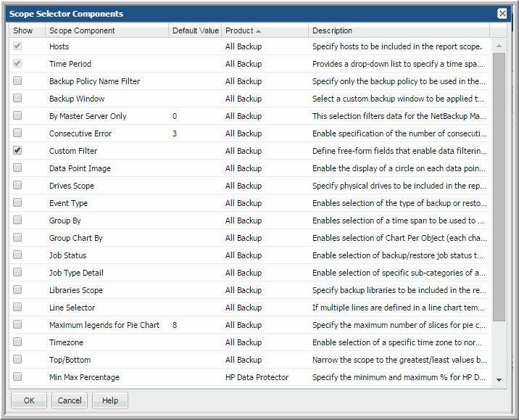
Task: Toggle the Min Max Percentage checkbox
Action: (x=17, y=377)
